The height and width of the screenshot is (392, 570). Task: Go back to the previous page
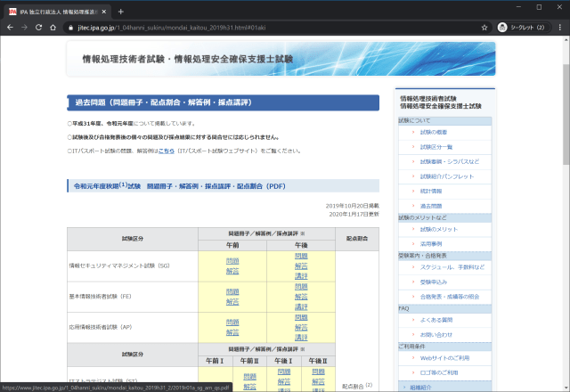tap(10, 28)
